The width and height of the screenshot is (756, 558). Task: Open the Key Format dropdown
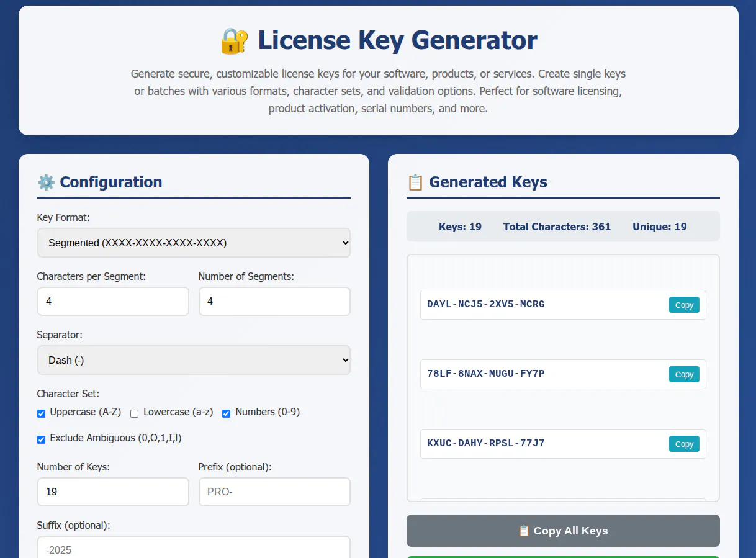pos(194,243)
